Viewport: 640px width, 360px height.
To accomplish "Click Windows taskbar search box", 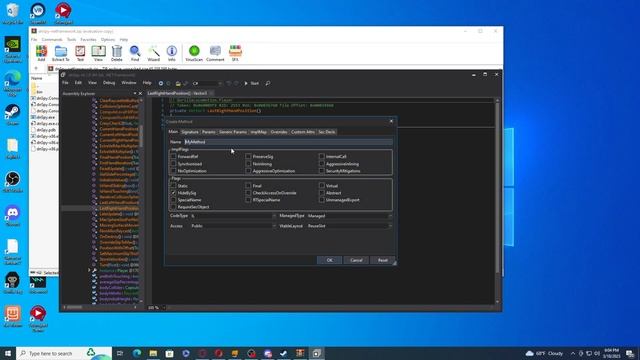I will (x=64, y=353).
